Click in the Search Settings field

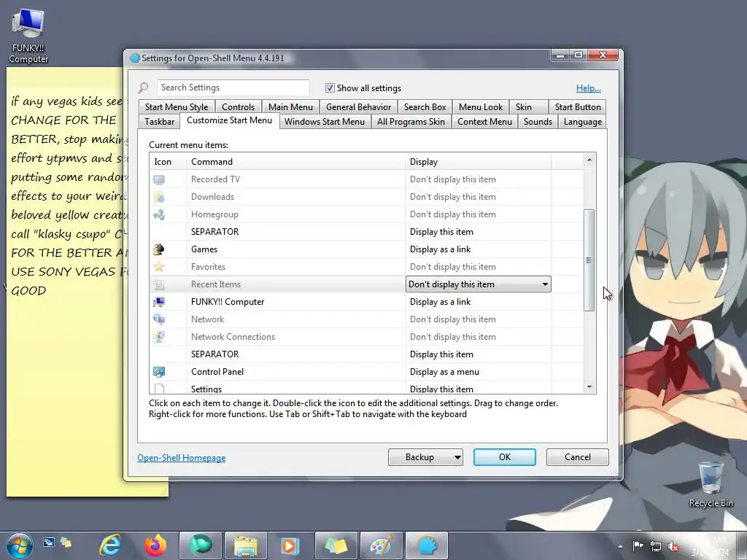tap(233, 87)
